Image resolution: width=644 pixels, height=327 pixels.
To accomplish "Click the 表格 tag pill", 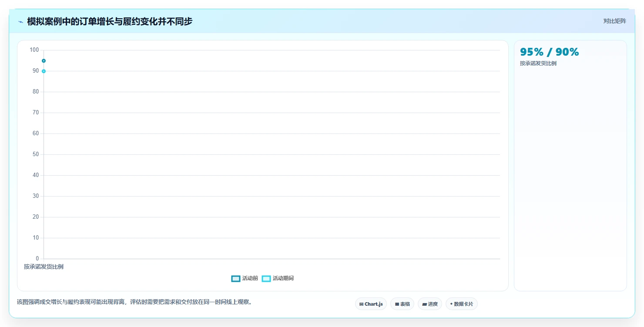I will [x=402, y=304].
